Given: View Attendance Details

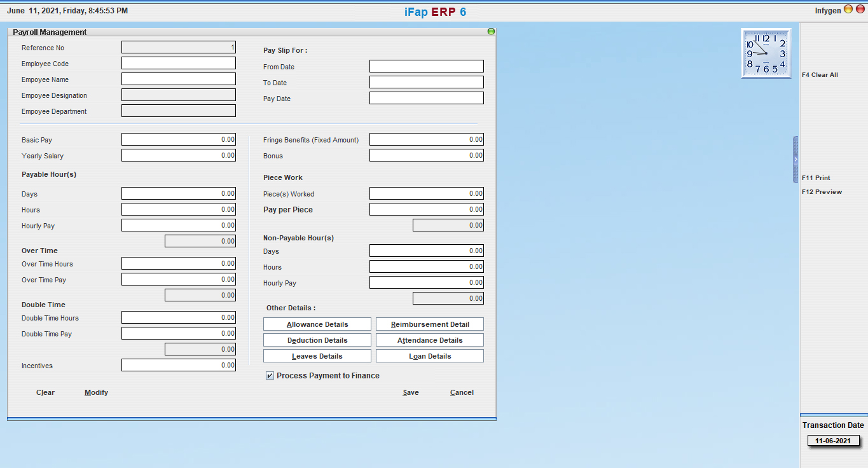Looking at the screenshot, I should click(x=430, y=340).
